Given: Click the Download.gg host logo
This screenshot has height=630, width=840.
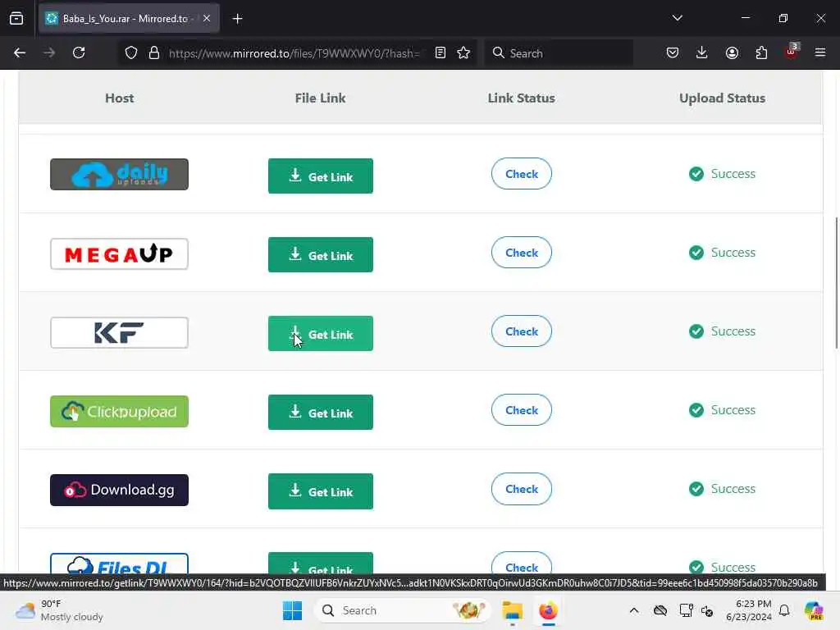Looking at the screenshot, I should [120, 491].
